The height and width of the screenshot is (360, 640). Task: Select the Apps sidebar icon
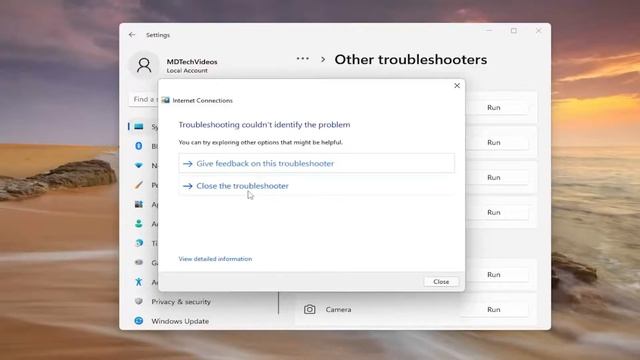click(x=139, y=204)
